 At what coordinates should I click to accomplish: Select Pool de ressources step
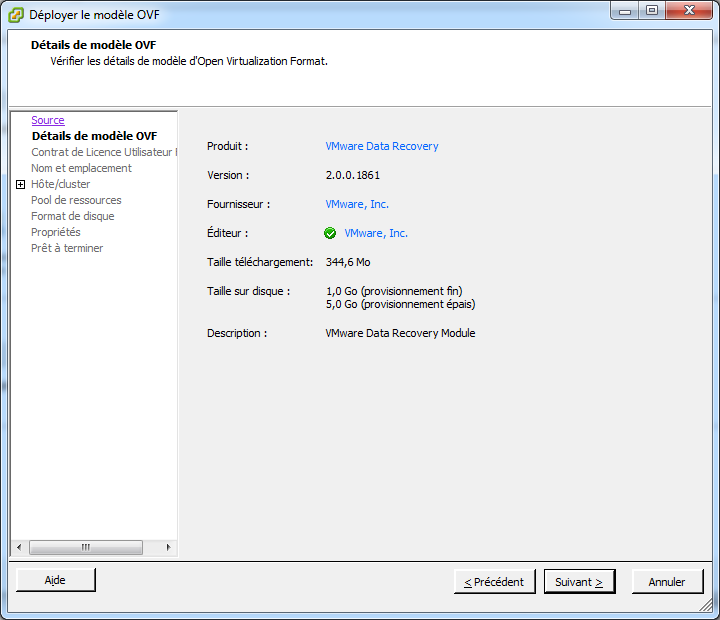point(76,200)
